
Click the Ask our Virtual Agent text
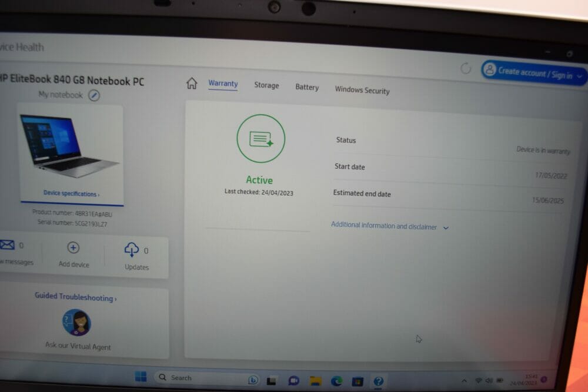78,346
